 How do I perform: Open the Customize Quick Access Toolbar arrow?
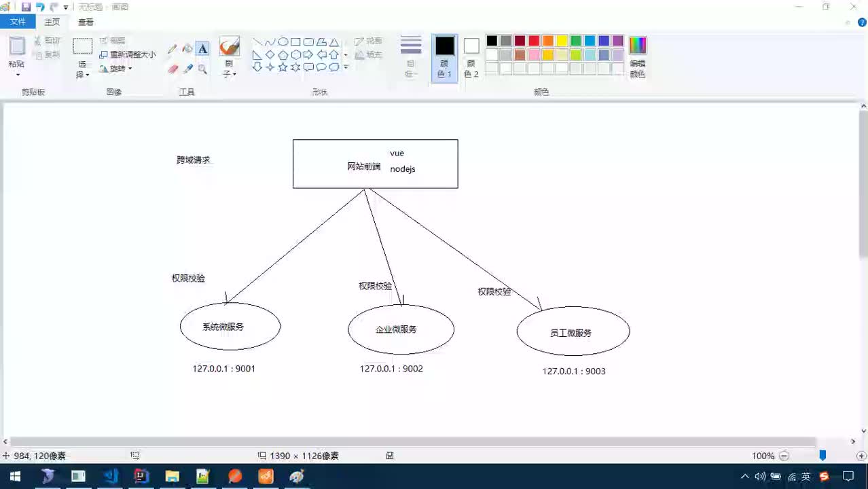[66, 7]
